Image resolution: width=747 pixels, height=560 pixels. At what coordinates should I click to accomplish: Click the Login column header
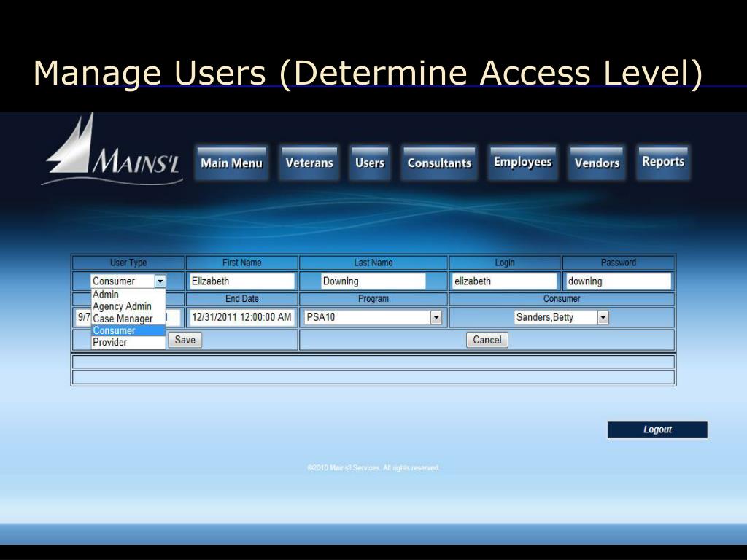[x=505, y=262]
